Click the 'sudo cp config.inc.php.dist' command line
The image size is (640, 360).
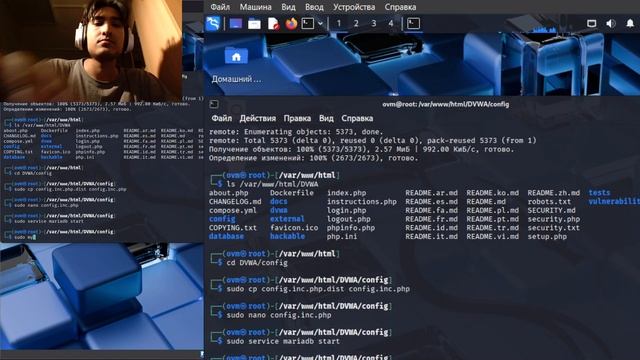tap(318, 289)
